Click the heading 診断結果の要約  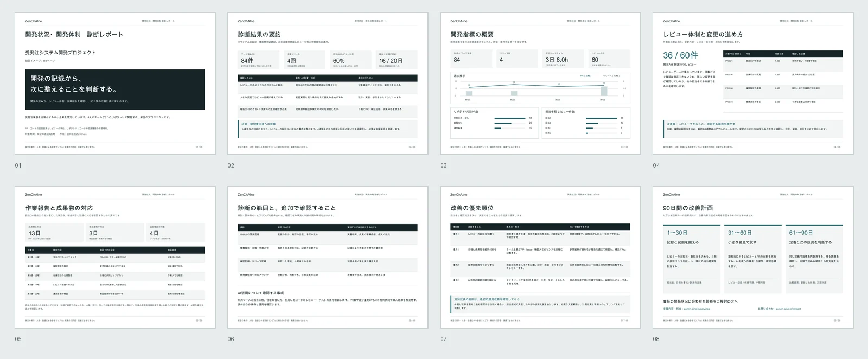(259, 34)
